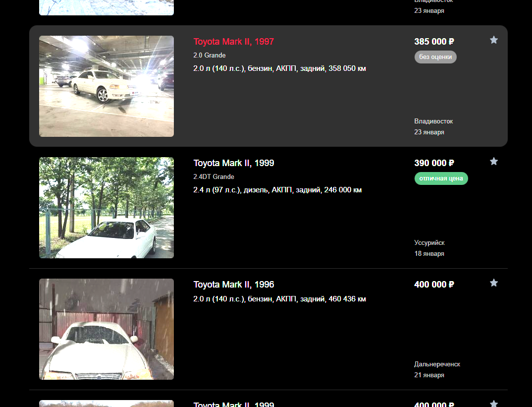Click the 390 000 ₽ price
The height and width of the screenshot is (407, 532).
434,163
